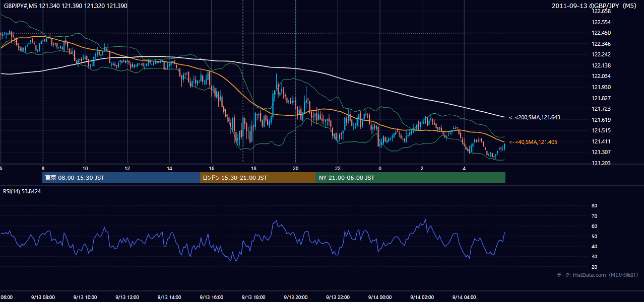Click RSI level 30 on the axis
The height and width of the screenshot is (302, 644).
point(594,257)
